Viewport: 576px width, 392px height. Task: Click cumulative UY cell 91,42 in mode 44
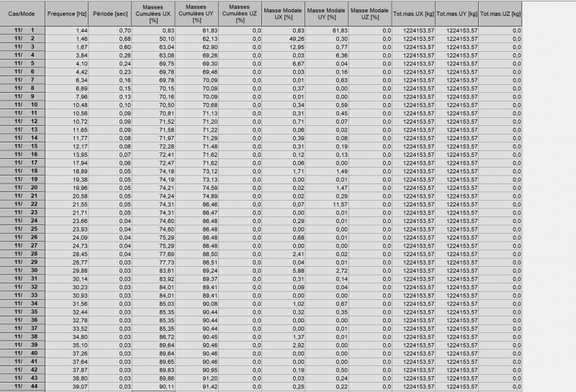pos(197,387)
